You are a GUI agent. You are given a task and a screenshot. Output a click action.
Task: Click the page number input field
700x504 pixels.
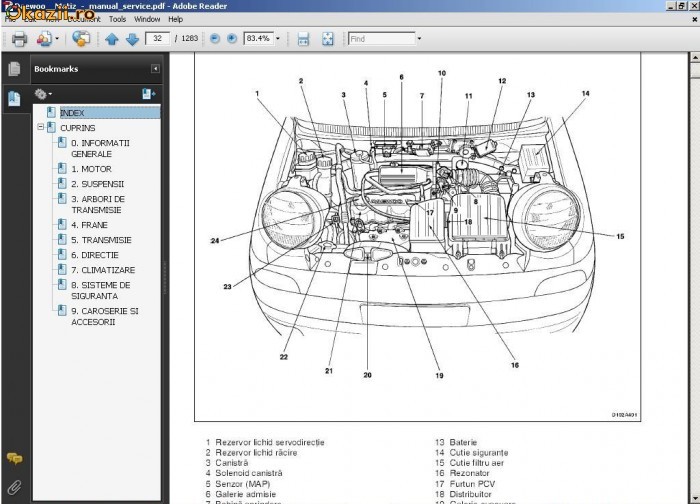[157, 38]
